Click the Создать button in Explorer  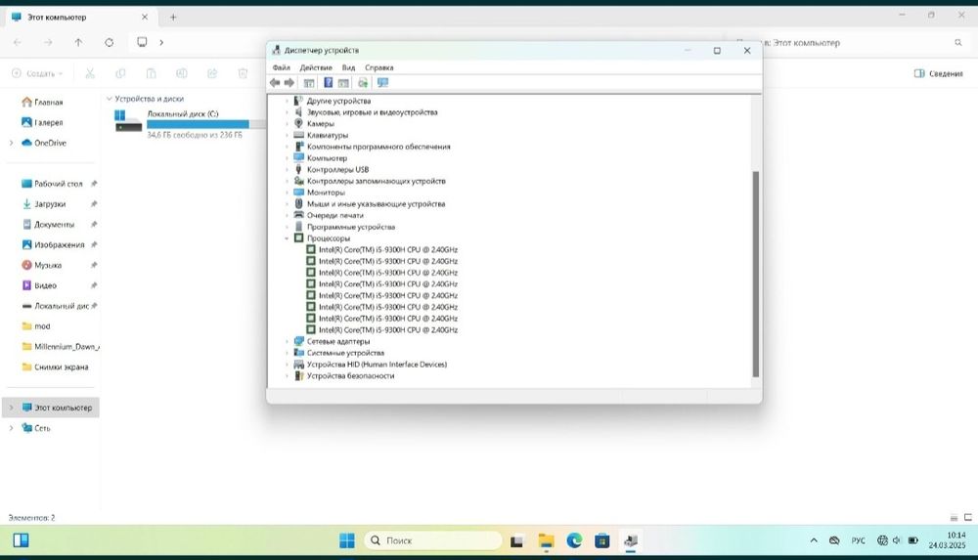(37, 73)
